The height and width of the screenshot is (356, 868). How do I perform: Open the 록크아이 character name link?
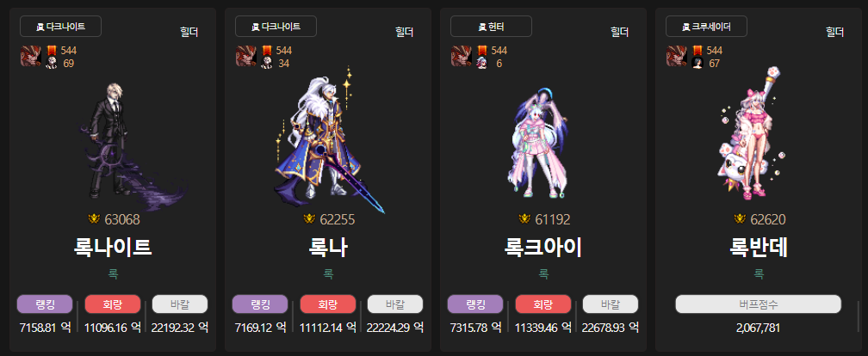[543, 248]
